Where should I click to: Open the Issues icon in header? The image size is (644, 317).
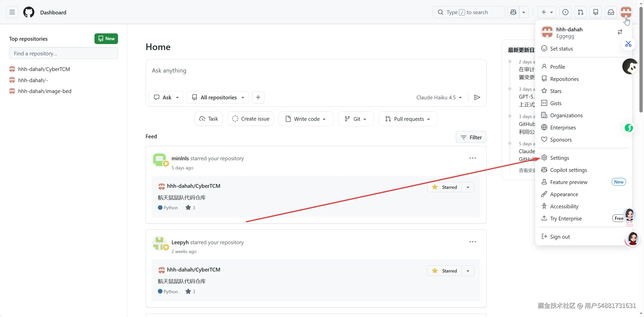[x=565, y=12]
